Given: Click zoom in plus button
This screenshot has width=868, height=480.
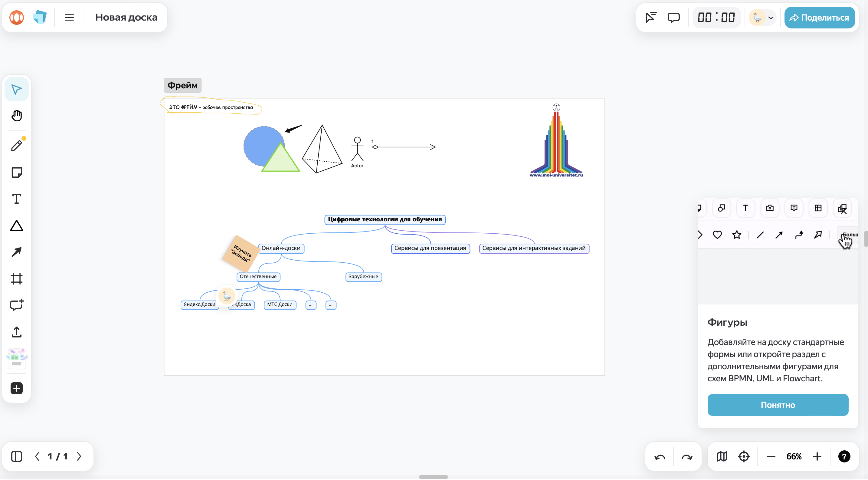Looking at the screenshot, I should [817, 456].
